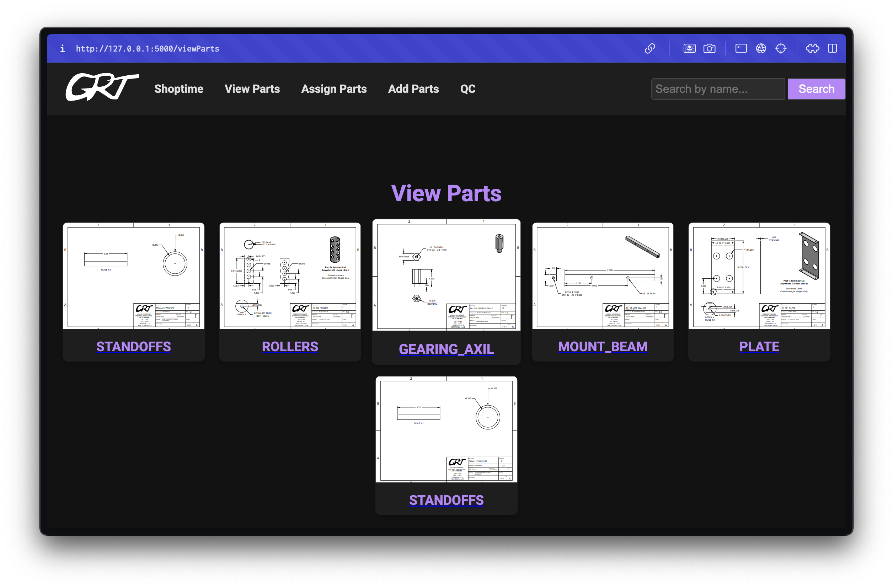Open the terminal console icon
893x588 pixels.
[x=740, y=48]
